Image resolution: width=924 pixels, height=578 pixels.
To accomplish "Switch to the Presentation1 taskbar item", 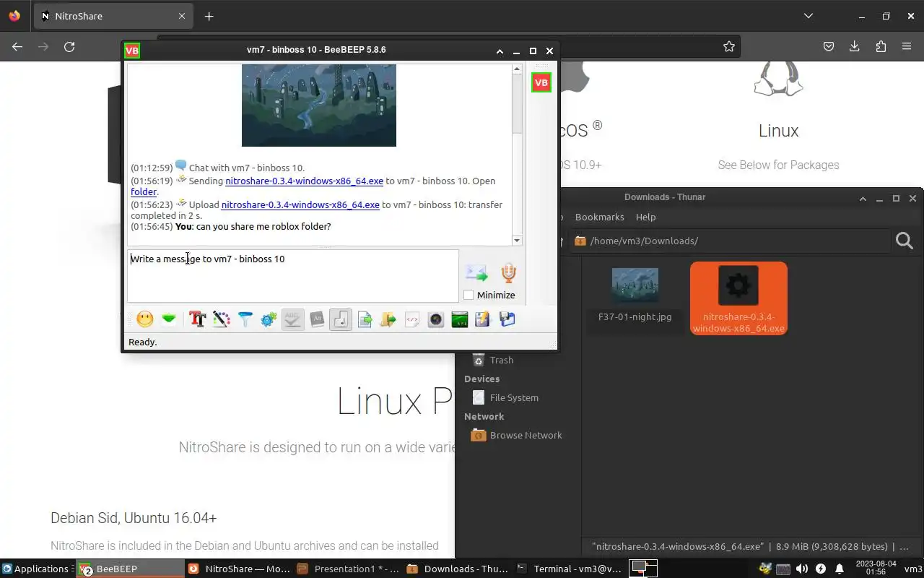I will [348, 569].
